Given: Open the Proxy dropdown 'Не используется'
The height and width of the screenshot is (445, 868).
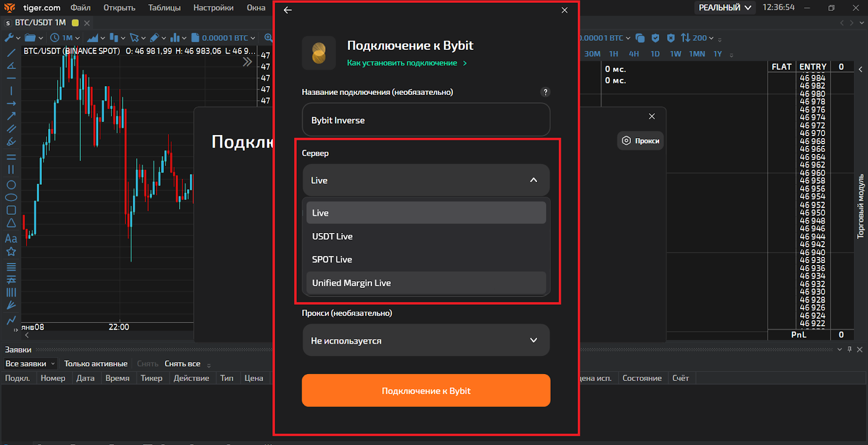Looking at the screenshot, I should (426, 340).
